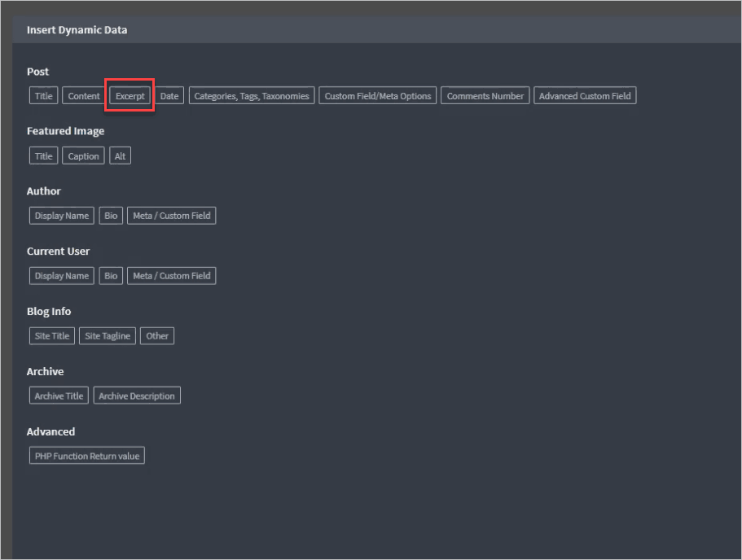The width and height of the screenshot is (742, 560).
Task: Select Current User Meta / Custom Field
Action: pos(172,276)
